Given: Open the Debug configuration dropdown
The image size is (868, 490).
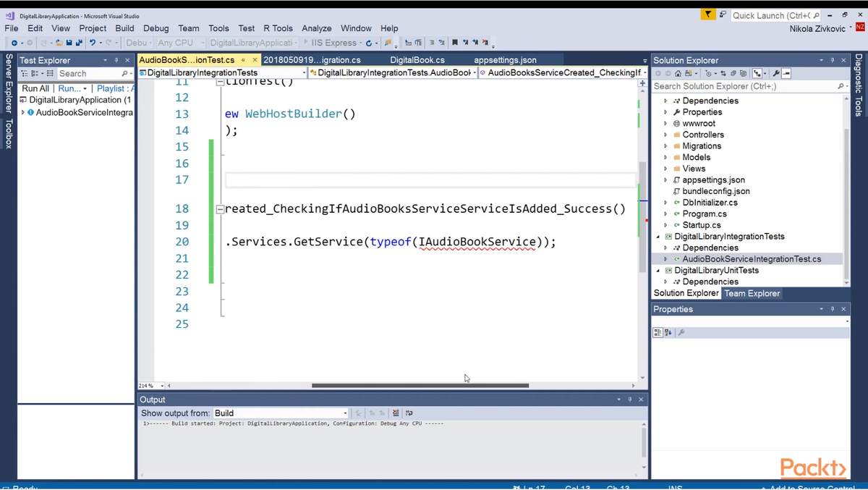Looking at the screenshot, I should (137, 43).
